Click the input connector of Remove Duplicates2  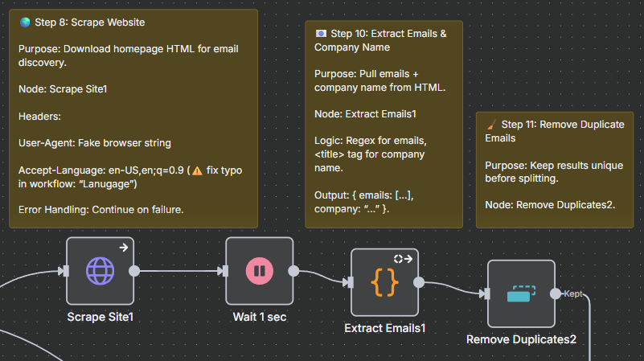[x=485, y=293]
